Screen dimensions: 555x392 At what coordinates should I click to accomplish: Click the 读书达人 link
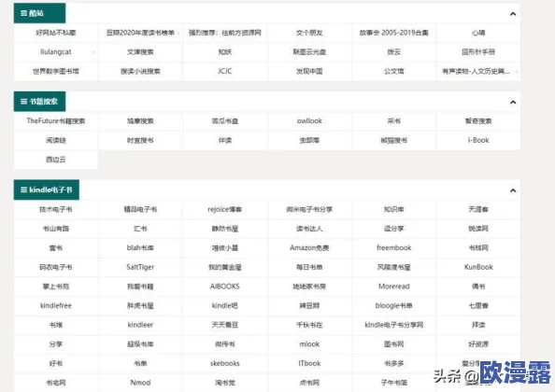[309, 229]
